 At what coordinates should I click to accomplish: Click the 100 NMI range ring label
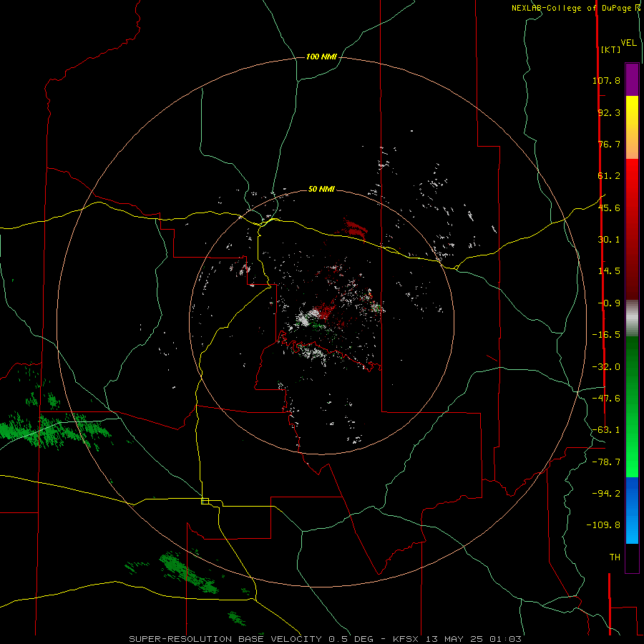(321, 57)
